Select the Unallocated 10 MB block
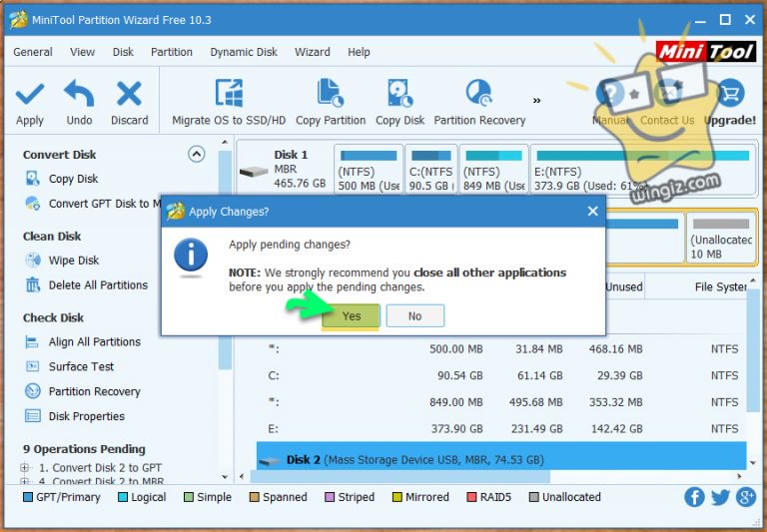 721,239
